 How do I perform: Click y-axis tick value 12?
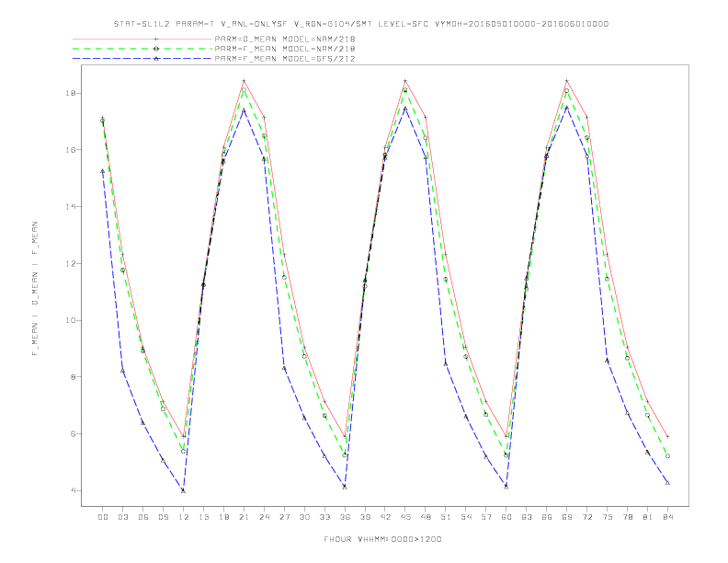point(71,263)
